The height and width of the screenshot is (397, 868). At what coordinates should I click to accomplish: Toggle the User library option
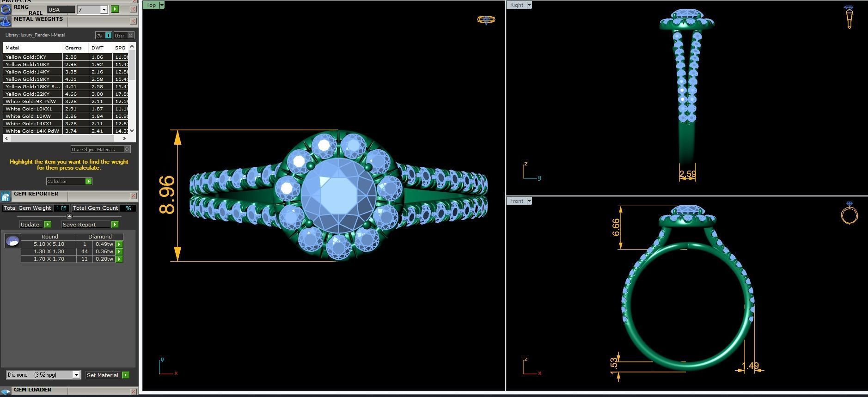[x=124, y=36]
